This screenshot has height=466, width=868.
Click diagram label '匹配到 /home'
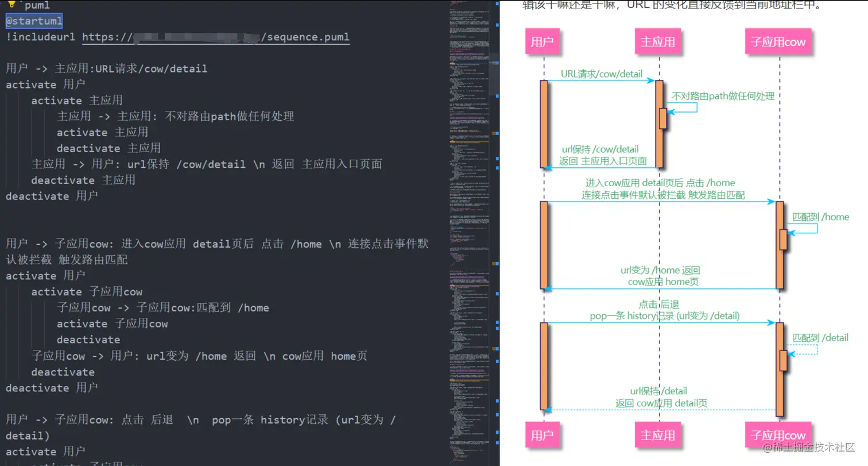821,217
